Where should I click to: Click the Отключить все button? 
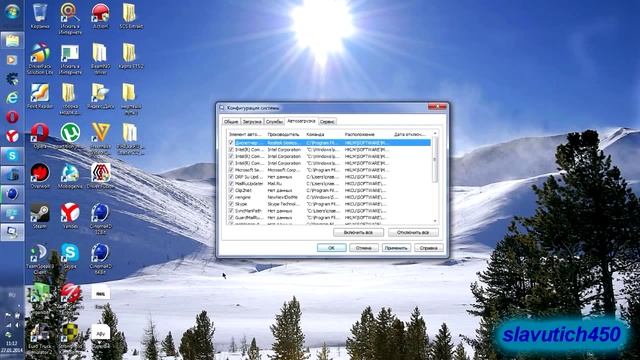click(x=413, y=232)
